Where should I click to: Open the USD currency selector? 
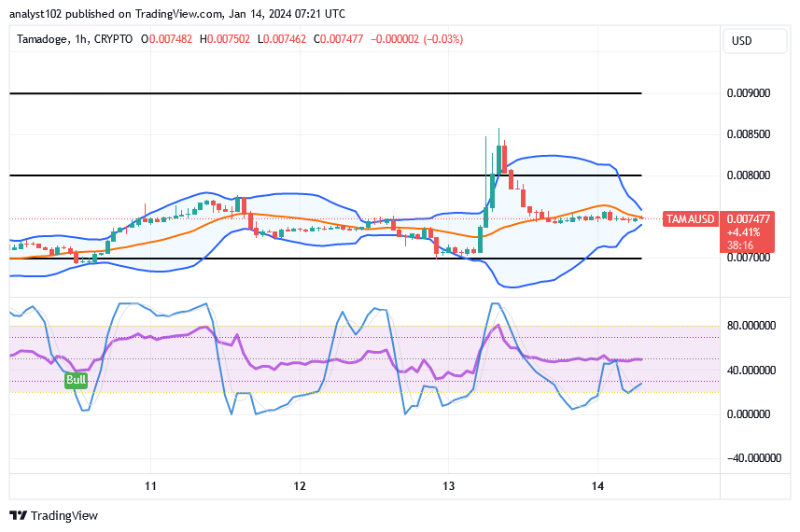pos(743,41)
